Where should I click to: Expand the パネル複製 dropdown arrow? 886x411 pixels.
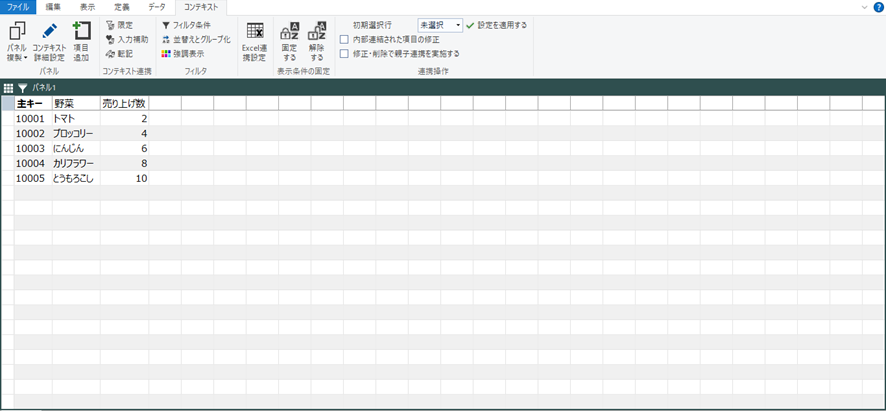click(26, 58)
